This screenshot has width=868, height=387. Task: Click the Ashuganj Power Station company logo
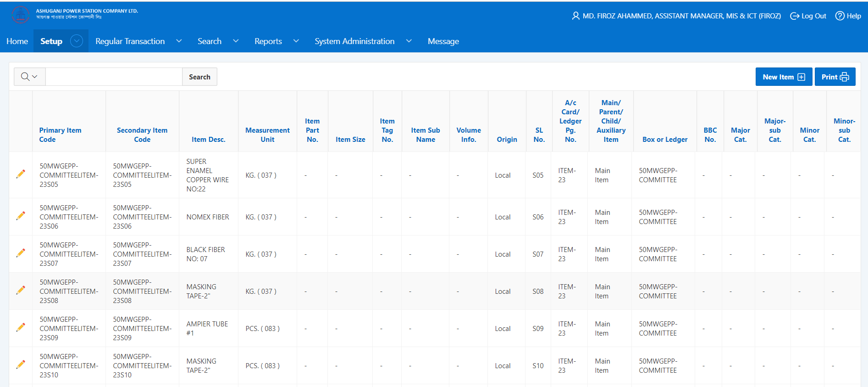pos(20,15)
